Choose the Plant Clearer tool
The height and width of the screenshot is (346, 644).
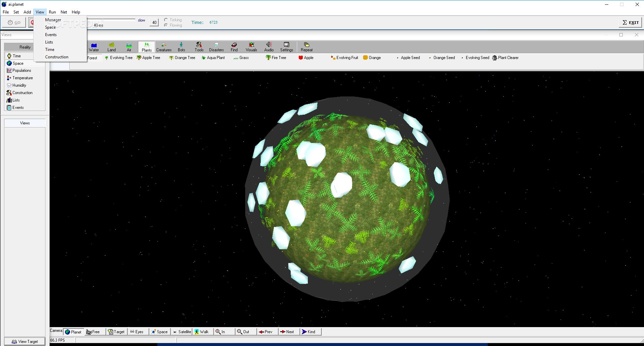coord(505,58)
